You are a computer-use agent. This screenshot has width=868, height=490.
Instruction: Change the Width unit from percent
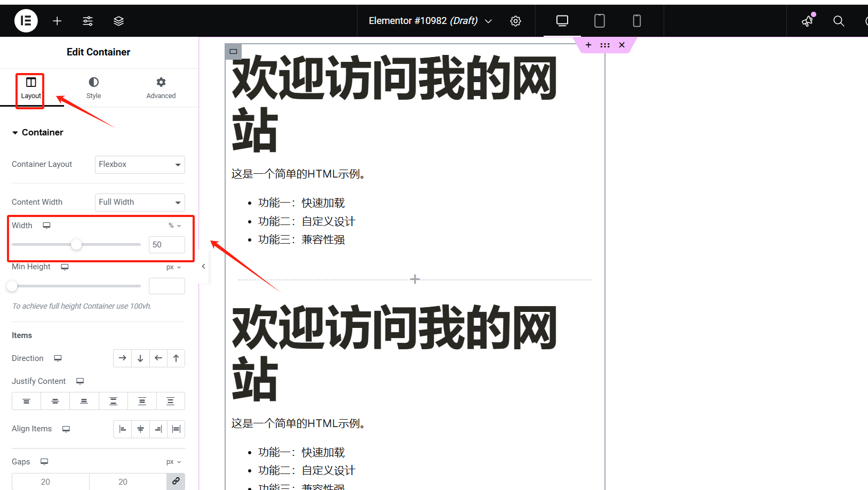coord(174,225)
